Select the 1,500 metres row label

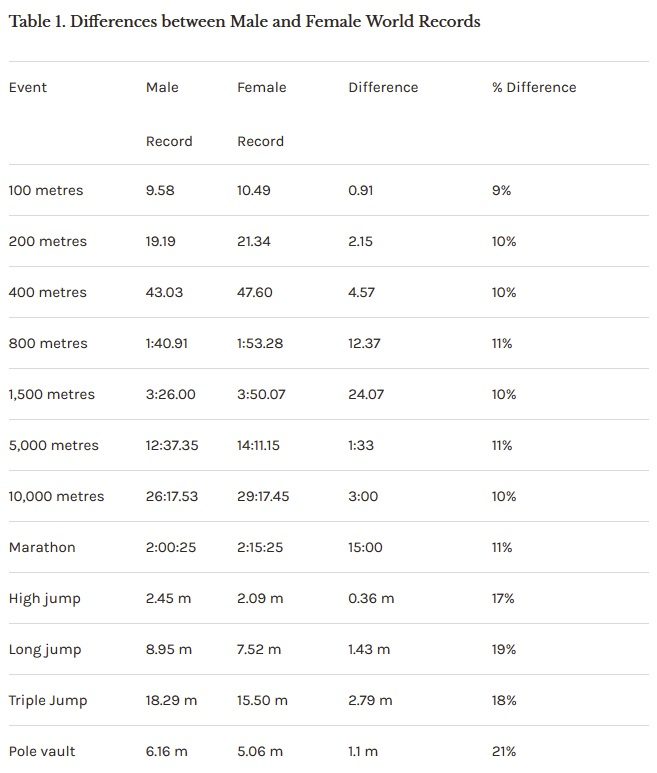coord(52,394)
